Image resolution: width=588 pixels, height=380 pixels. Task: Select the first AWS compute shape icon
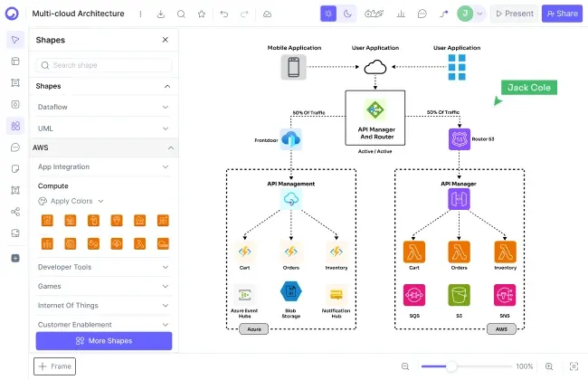click(x=47, y=221)
